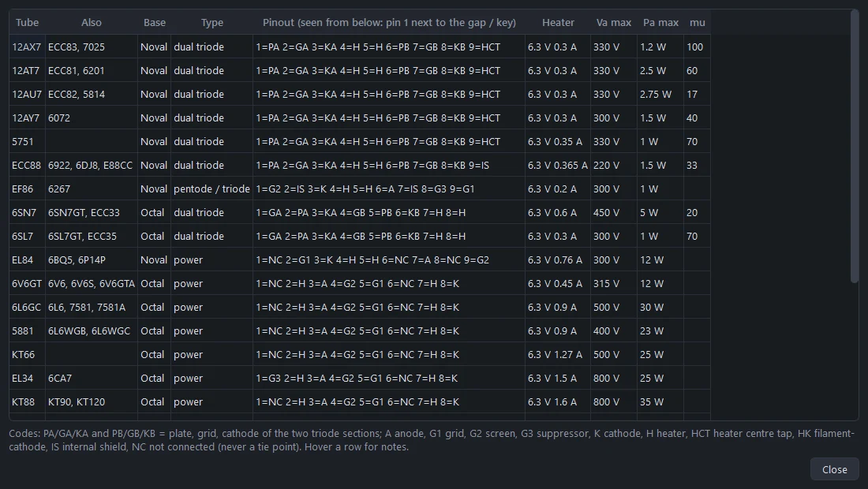Select the Pa max column header
Screen dimensions: 868x489
[x=660, y=23]
